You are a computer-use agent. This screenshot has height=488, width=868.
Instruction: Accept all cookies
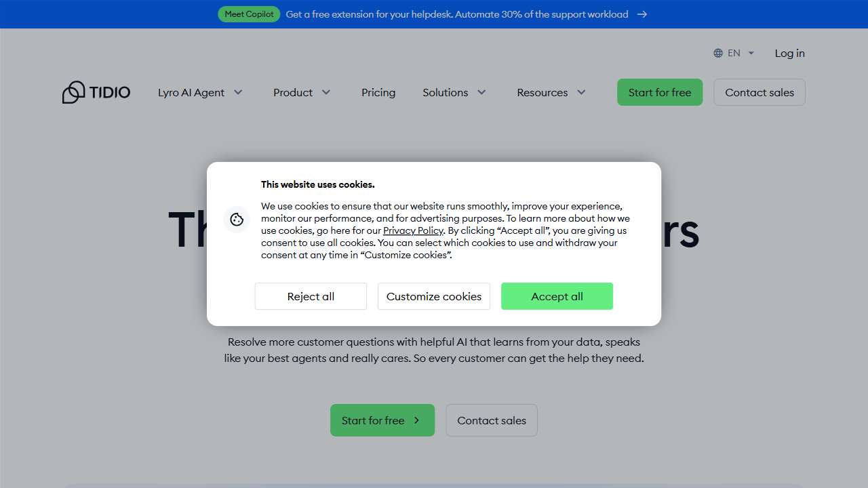pos(557,296)
